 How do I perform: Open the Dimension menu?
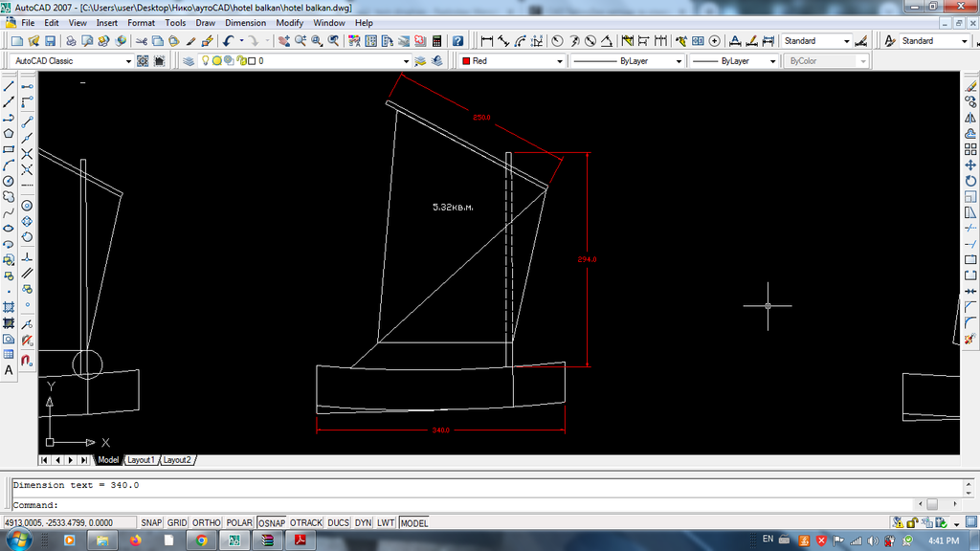245,22
